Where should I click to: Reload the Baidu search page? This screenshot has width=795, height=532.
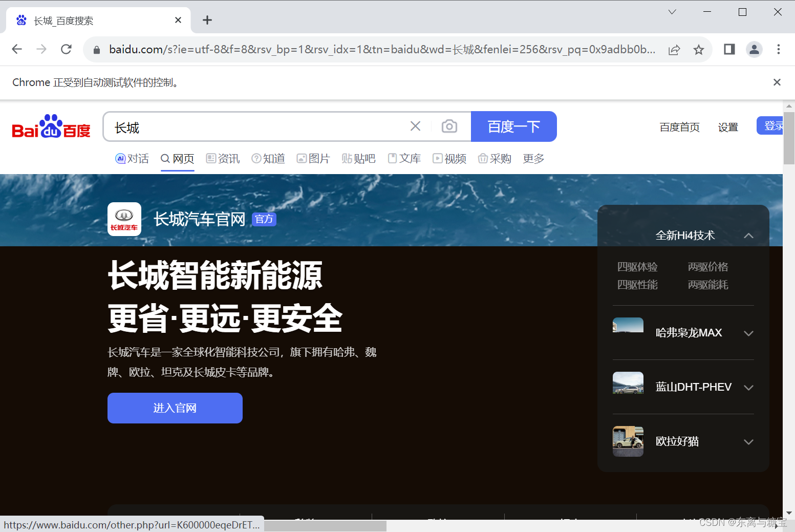click(66, 49)
